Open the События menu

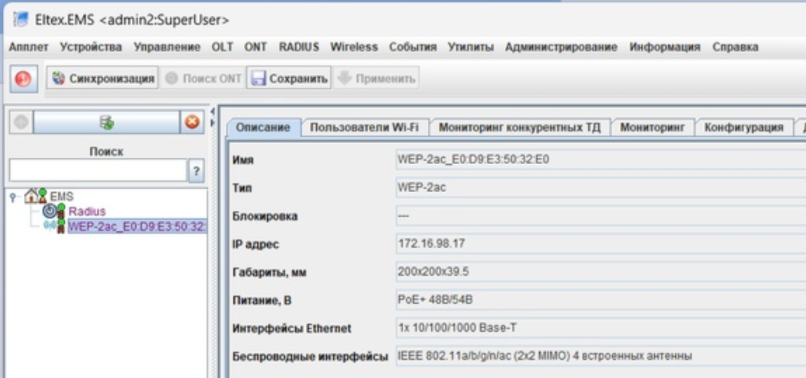pyautogui.click(x=413, y=47)
